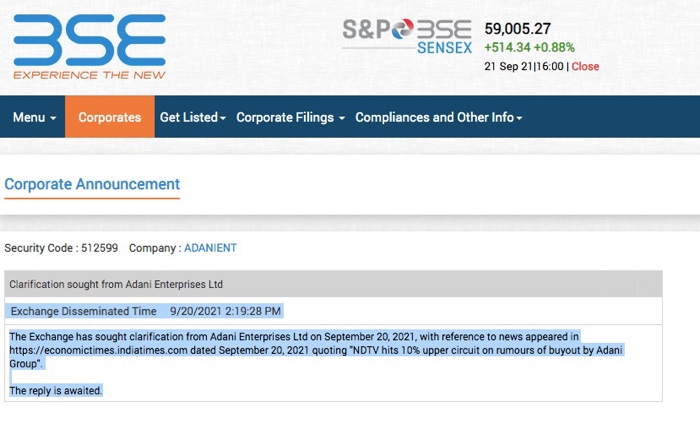This screenshot has height=424, width=700.
Task: Click the red Close market status text
Action: pos(585,67)
